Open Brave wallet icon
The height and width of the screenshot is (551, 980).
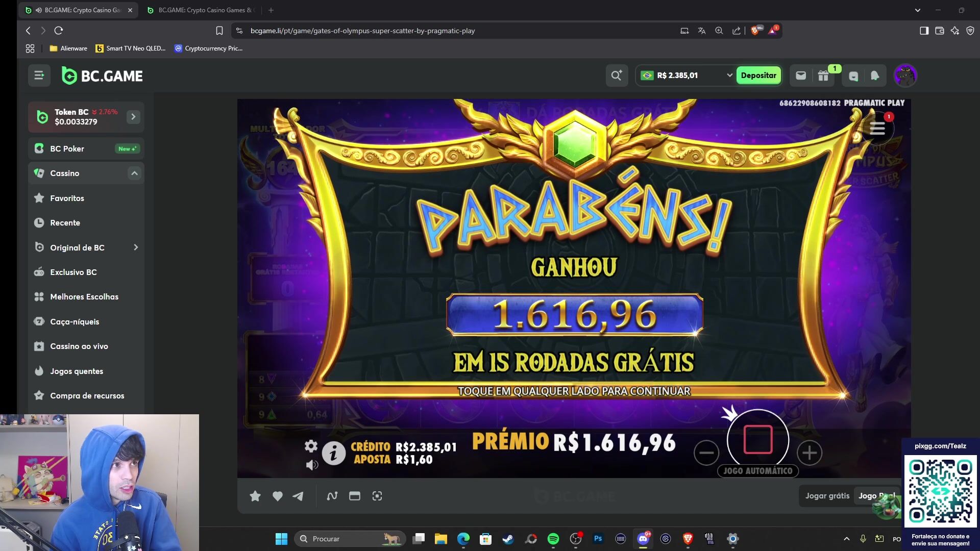click(x=939, y=31)
